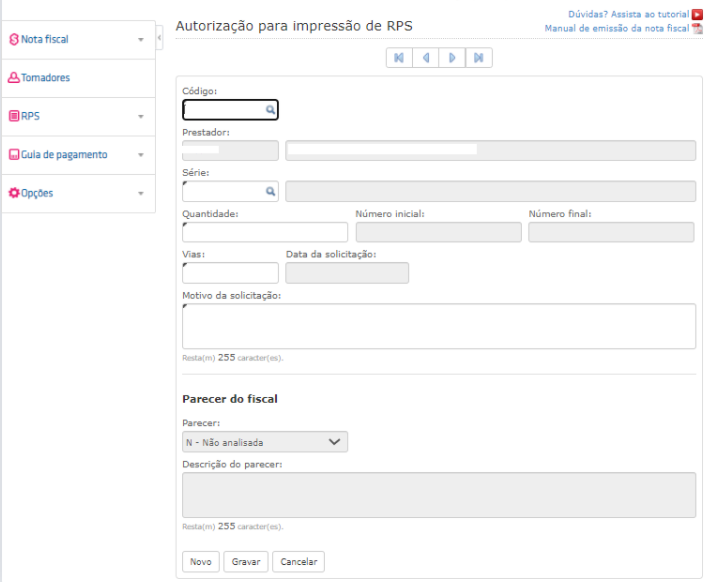Go to the first record navigation icon
715x582 pixels.
tap(399, 58)
